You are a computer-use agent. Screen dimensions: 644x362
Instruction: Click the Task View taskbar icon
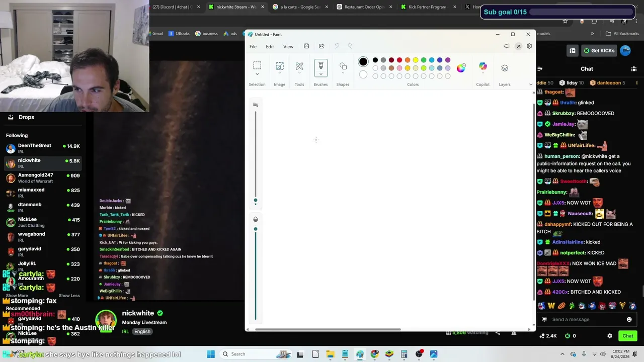point(300,354)
